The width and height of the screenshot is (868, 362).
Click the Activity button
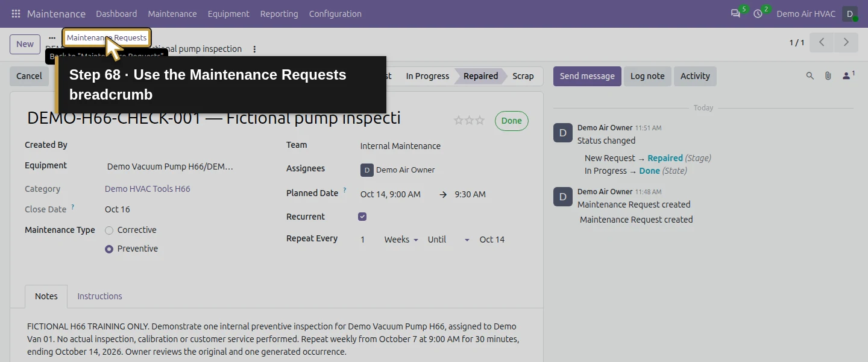click(x=695, y=76)
